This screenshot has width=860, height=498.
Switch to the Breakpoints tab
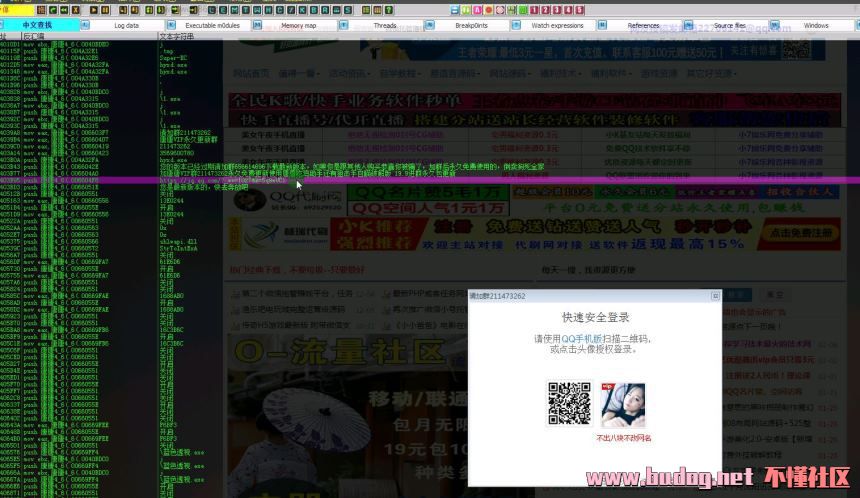472,25
